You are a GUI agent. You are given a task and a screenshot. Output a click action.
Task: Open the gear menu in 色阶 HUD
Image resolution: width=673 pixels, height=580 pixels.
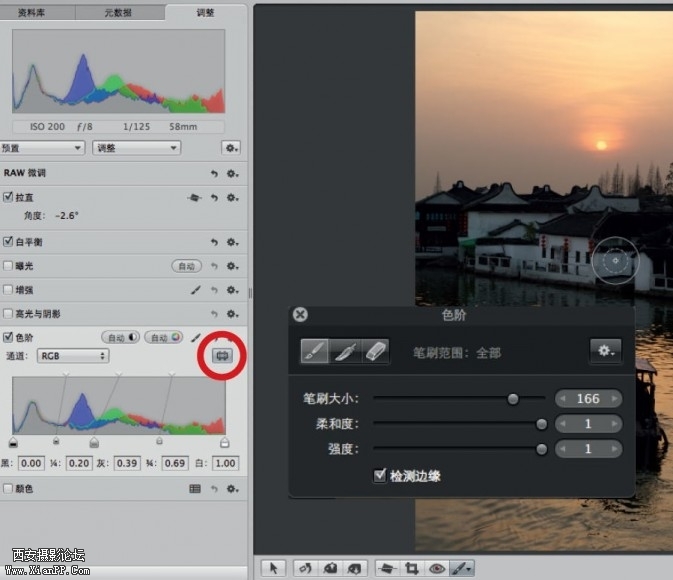point(604,351)
